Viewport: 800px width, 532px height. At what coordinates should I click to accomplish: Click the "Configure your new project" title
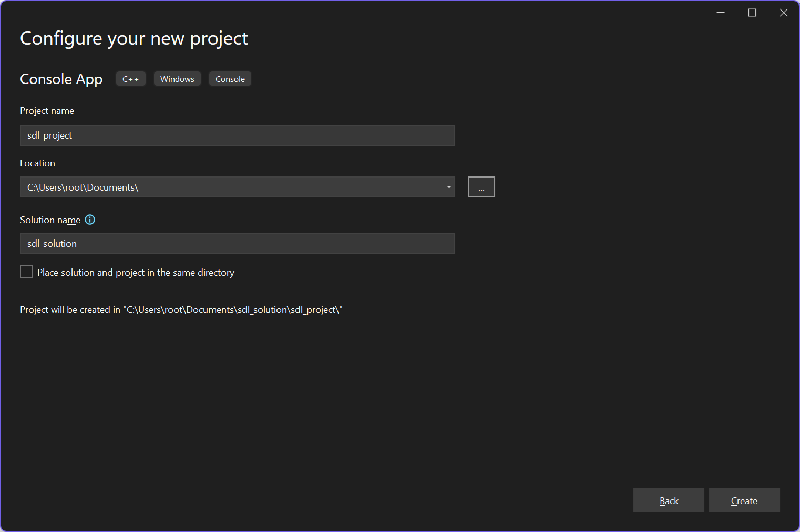coord(134,38)
